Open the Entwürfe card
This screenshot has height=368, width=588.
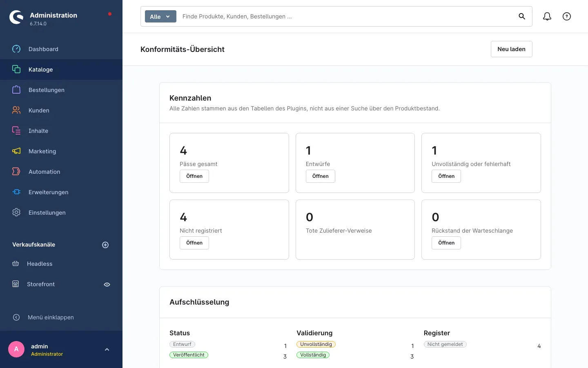pyautogui.click(x=321, y=176)
